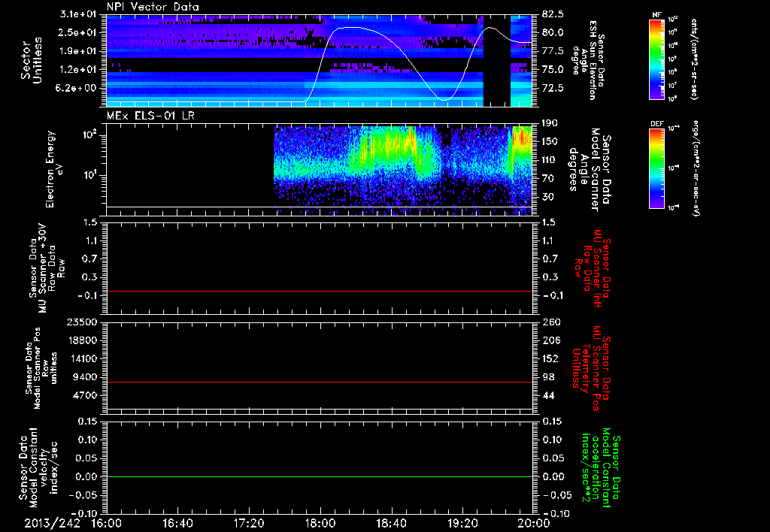Click the 'MU Scanner +30V Raw Data' axis label
Screen dimensions: 770x532
[x=47, y=268]
